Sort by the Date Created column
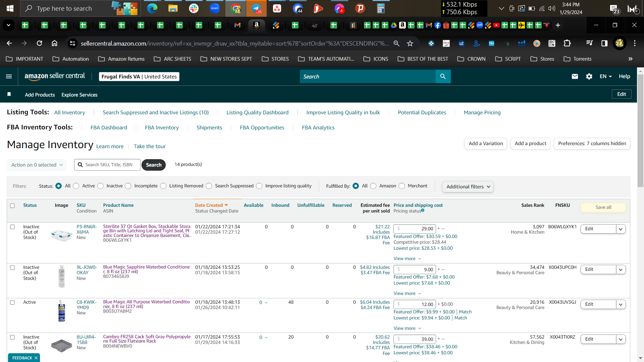The image size is (644, 362). point(211,205)
